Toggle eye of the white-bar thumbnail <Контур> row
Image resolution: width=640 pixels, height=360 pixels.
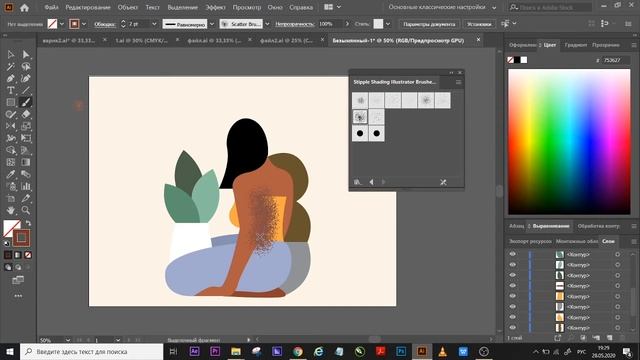click(512, 286)
